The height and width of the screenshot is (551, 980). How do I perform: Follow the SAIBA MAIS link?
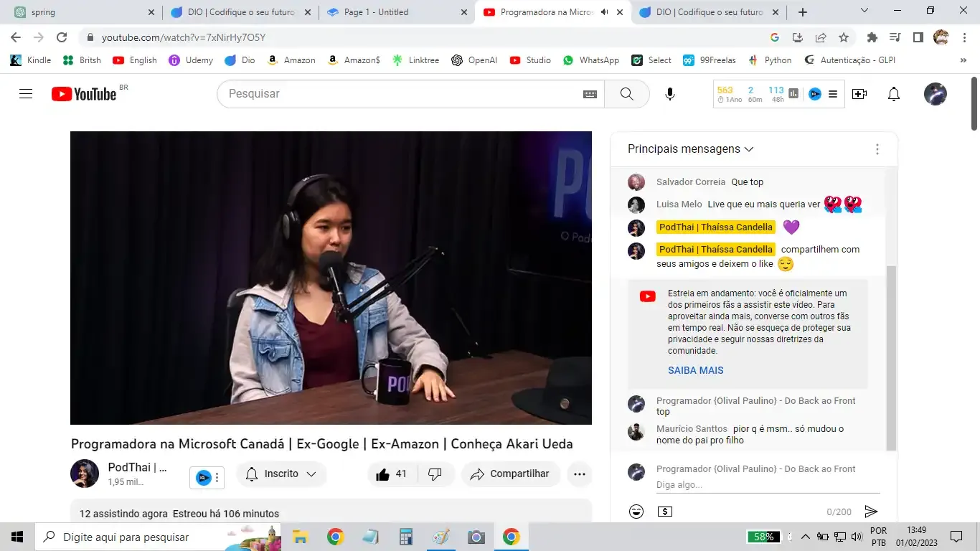coord(695,370)
